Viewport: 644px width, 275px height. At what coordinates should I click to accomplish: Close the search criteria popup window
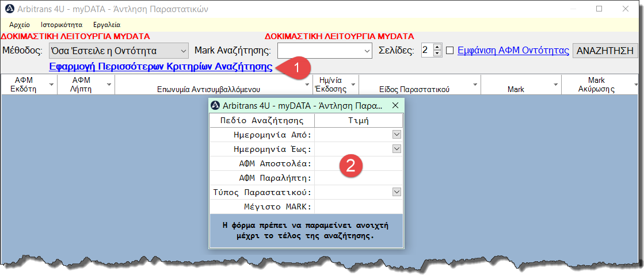point(395,105)
